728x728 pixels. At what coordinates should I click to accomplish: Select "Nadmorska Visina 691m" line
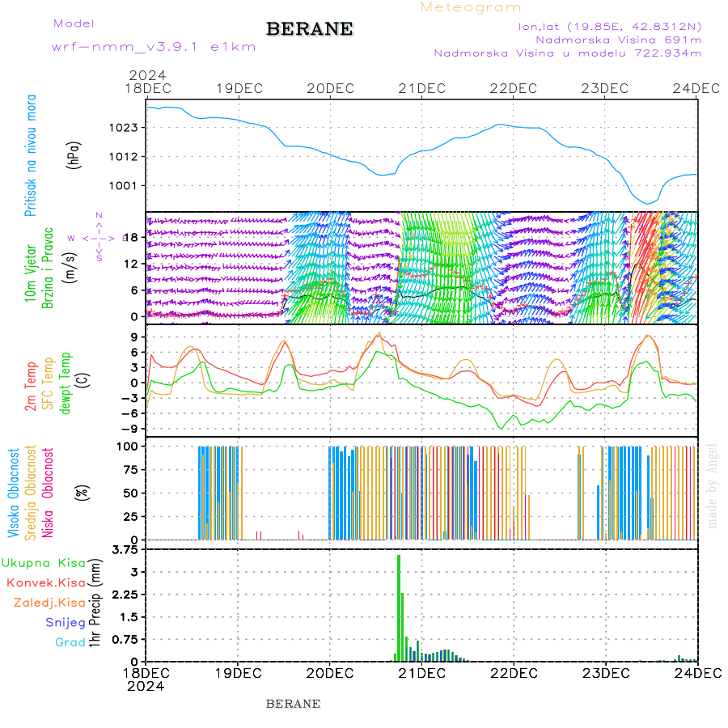(619, 40)
